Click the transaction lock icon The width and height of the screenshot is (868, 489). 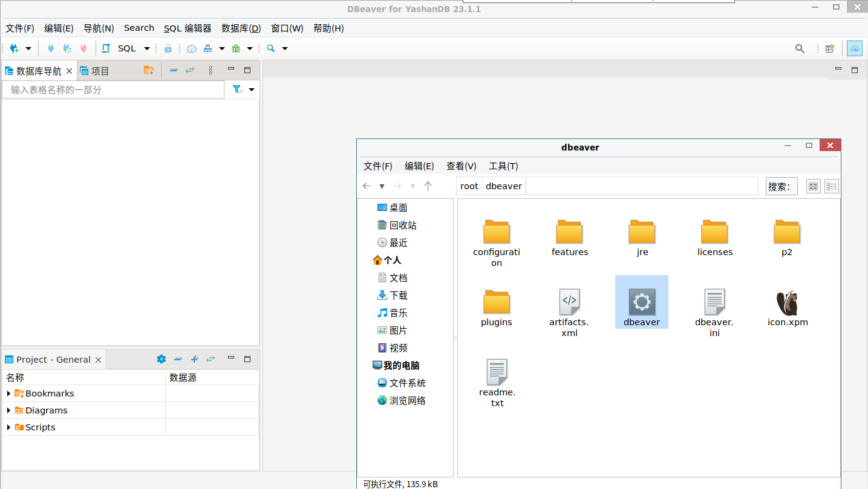pyautogui.click(x=168, y=48)
